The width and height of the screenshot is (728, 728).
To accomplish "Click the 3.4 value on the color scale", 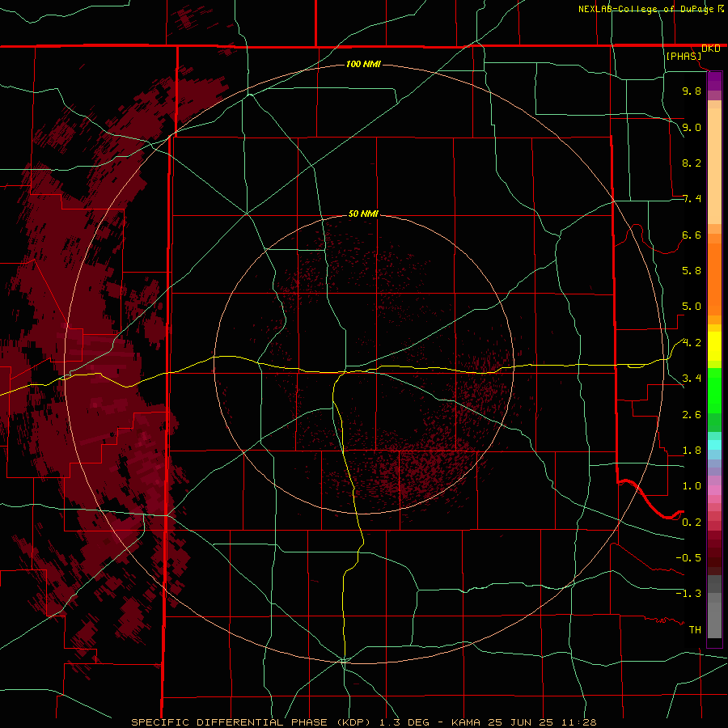I will click(x=692, y=379).
